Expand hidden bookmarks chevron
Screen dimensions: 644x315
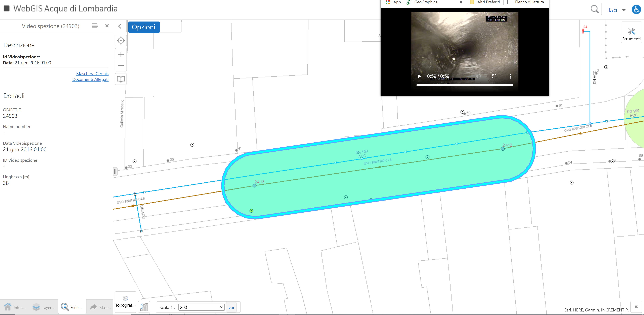pos(461,2)
